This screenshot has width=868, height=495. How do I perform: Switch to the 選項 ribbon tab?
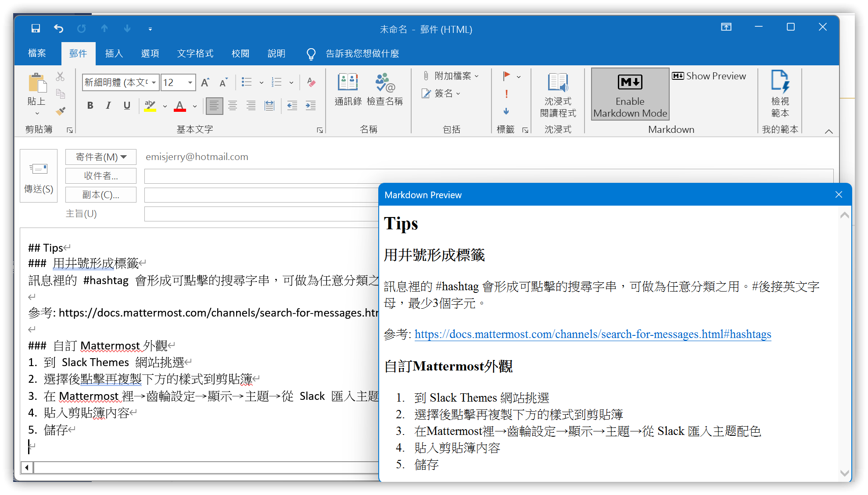150,53
